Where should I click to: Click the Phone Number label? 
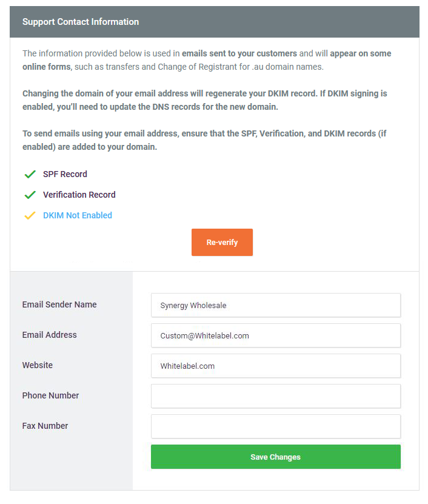[51, 395]
